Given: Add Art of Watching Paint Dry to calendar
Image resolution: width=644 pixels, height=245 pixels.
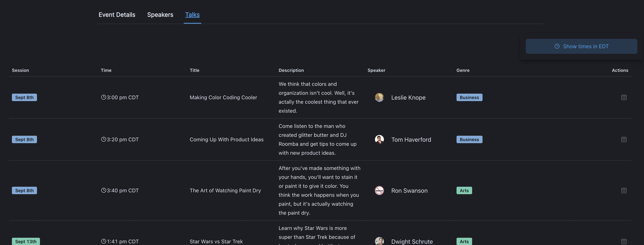Looking at the screenshot, I should click(624, 191).
